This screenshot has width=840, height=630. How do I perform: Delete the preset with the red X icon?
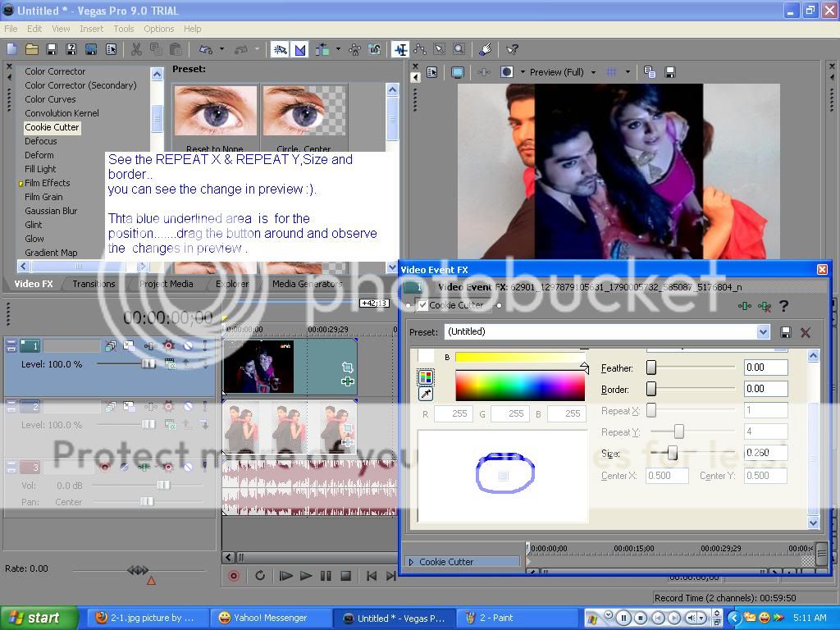[x=806, y=333]
